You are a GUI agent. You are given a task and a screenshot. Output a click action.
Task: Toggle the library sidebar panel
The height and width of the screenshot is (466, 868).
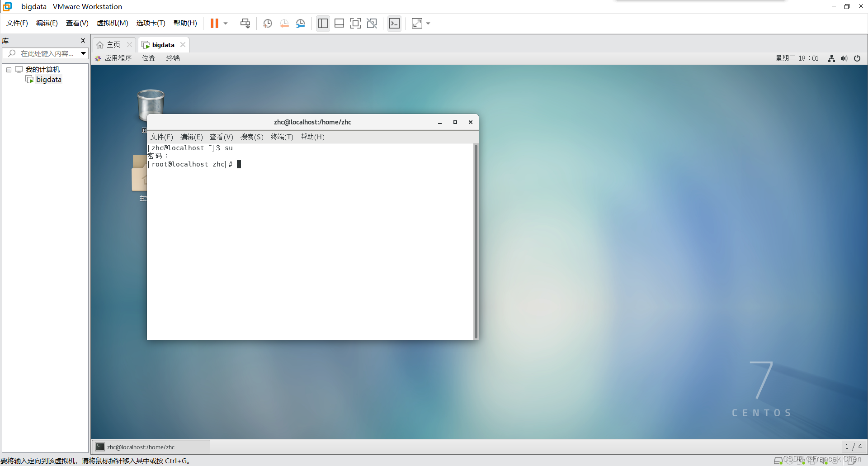coord(323,23)
